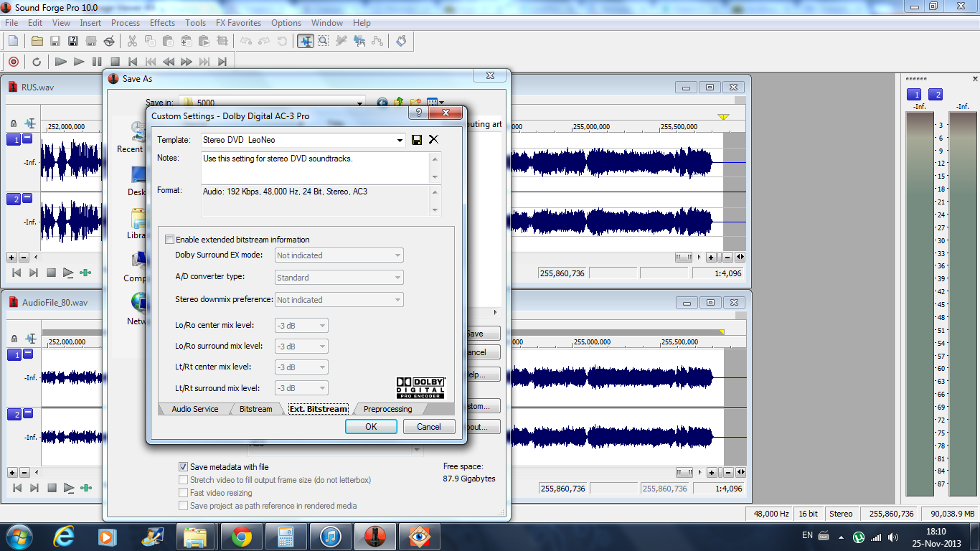
Task: Select the Pencil tool
Action: 341,41
